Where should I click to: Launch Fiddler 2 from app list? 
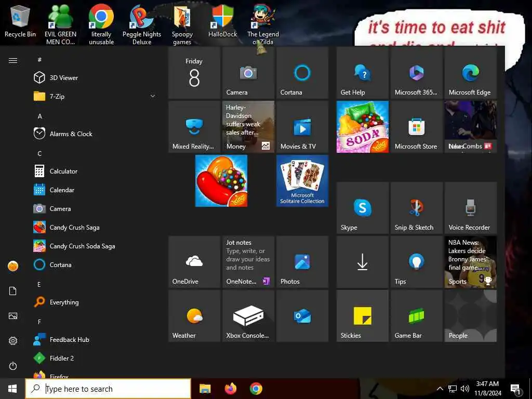[95, 358]
